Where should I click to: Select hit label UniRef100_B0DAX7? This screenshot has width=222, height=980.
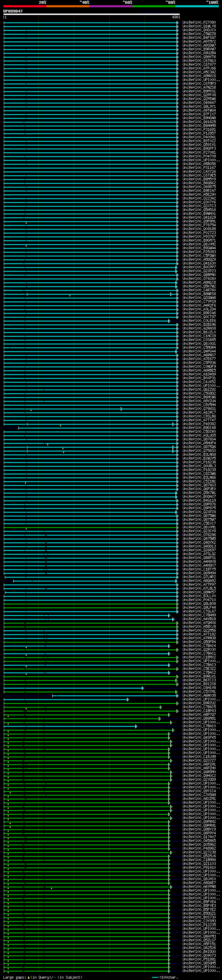coord(199,496)
